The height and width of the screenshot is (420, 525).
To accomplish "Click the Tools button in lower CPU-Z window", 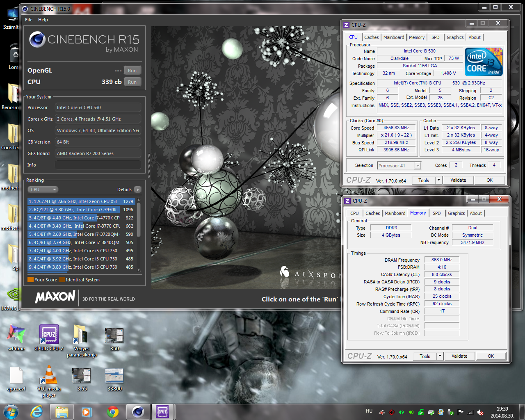I will pos(425,356).
